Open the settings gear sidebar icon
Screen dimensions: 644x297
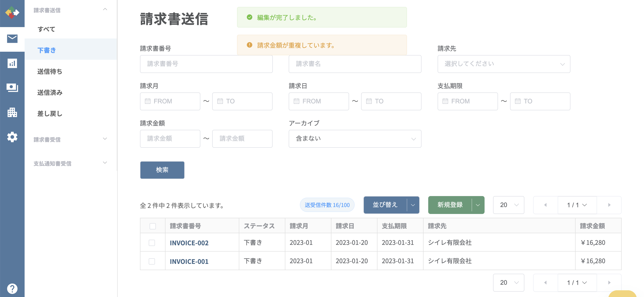12,137
